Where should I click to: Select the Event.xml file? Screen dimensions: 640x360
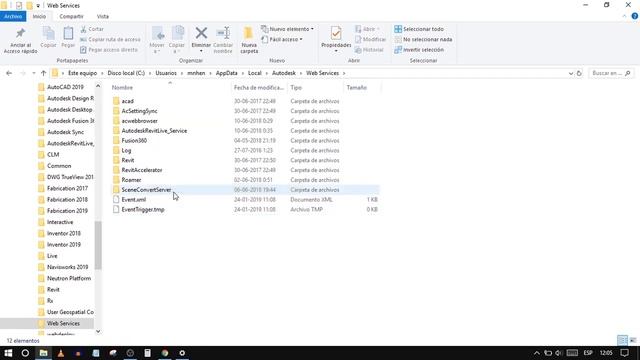coord(133,200)
